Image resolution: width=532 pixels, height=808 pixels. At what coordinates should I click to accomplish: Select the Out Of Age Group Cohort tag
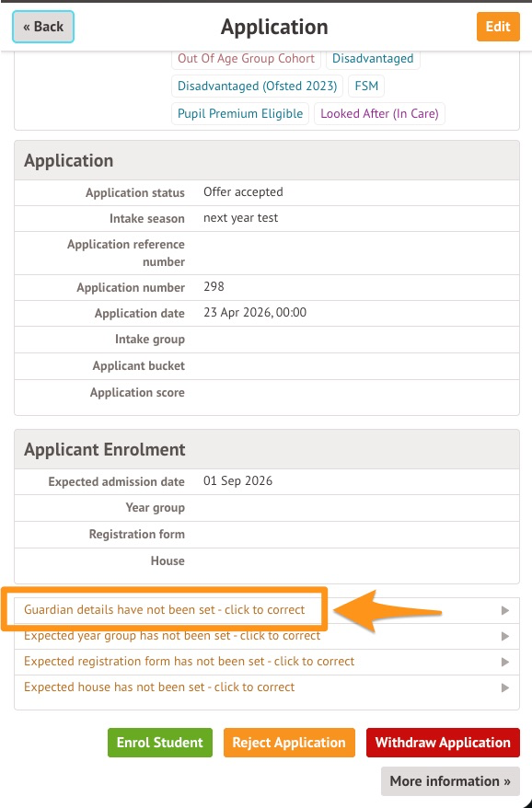point(246,58)
